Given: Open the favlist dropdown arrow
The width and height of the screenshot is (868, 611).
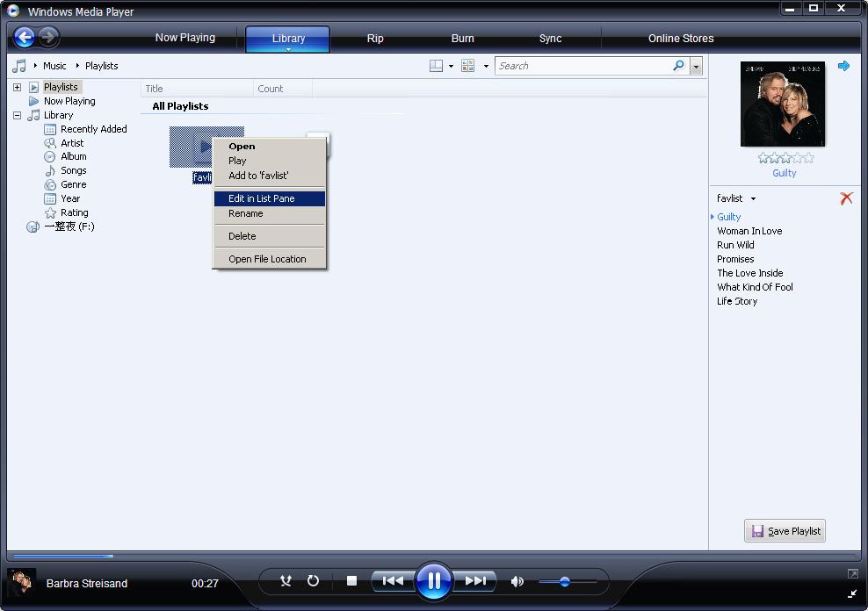Looking at the screenshot, I should [x=753, y=198].
